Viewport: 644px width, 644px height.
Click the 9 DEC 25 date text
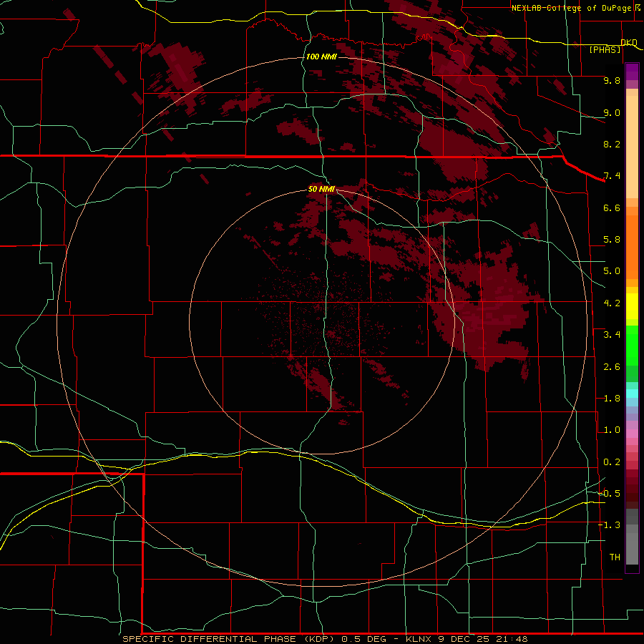[465, 639]
